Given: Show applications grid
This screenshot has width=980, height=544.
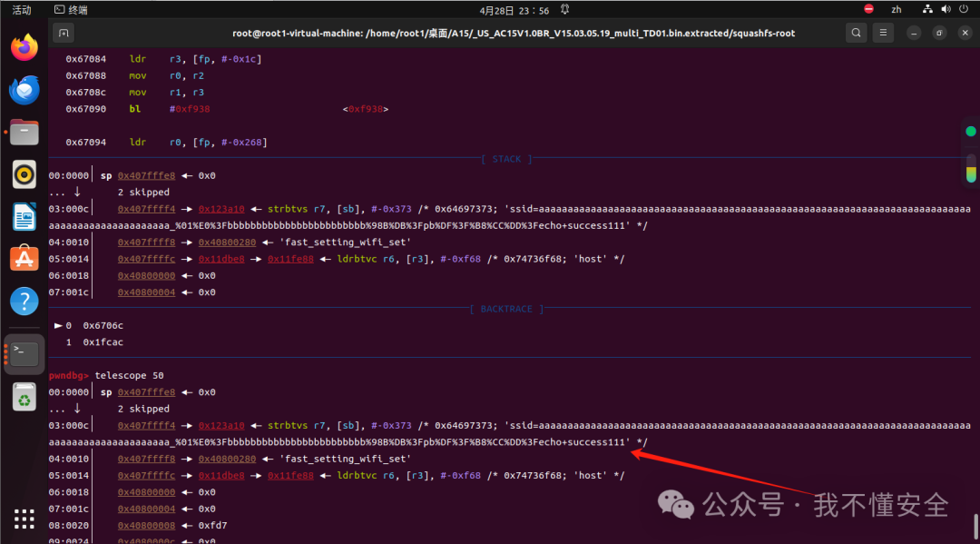Looking at the screenshot, I should 24,519.
